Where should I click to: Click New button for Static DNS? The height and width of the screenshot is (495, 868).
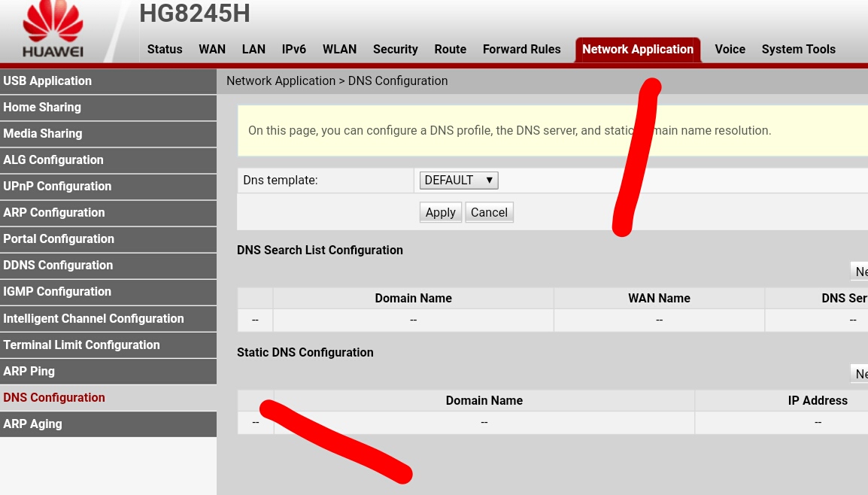point(860,374)
